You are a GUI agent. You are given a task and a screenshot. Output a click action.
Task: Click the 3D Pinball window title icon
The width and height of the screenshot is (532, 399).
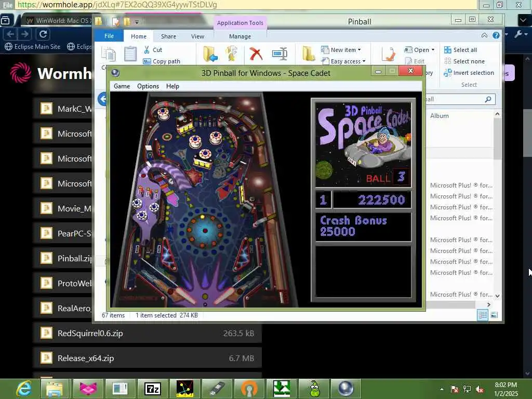click(115, 73)
